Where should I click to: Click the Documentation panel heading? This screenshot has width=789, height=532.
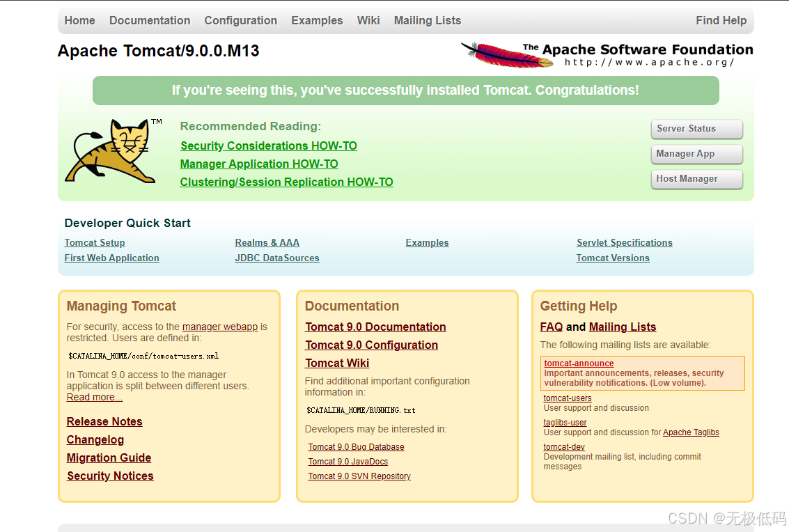[x=352, y=306]
